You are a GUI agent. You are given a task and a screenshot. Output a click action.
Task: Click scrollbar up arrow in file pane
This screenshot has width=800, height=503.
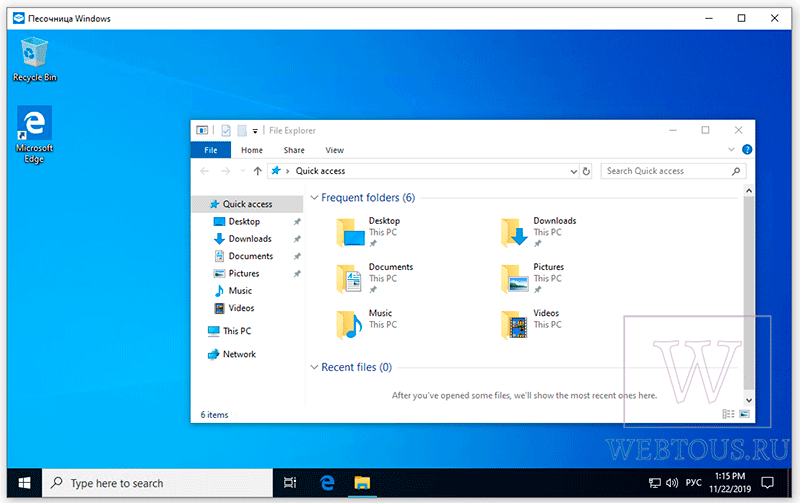748,191
